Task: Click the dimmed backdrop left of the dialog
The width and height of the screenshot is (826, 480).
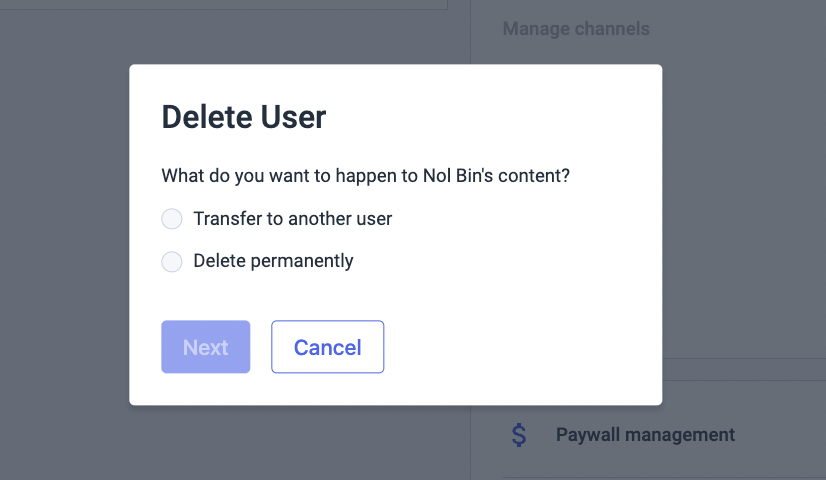Action: 64,237
